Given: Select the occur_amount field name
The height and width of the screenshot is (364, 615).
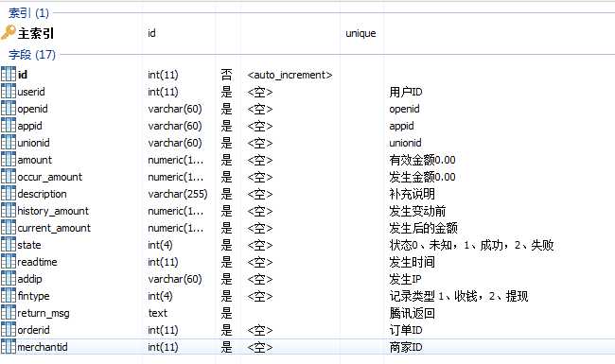Looking at the screenshot, I should [x=50, y=177].
